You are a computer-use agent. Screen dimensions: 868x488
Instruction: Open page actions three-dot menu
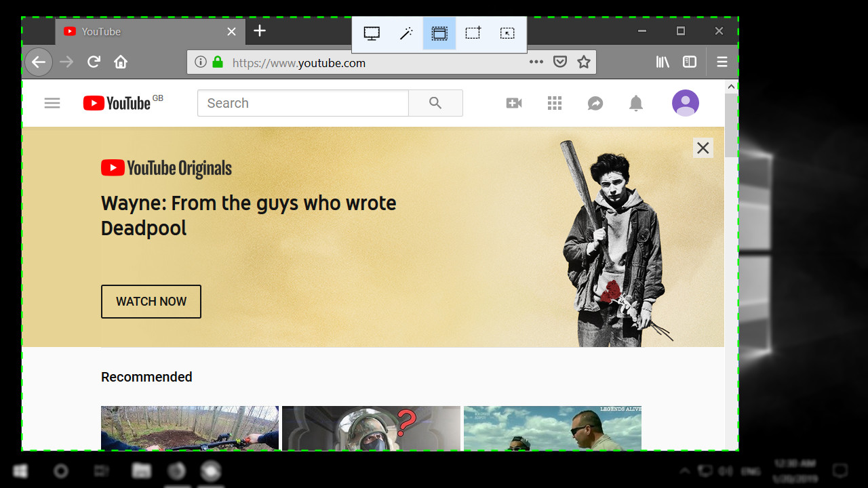pyautogui.click(x=536, y=62)
